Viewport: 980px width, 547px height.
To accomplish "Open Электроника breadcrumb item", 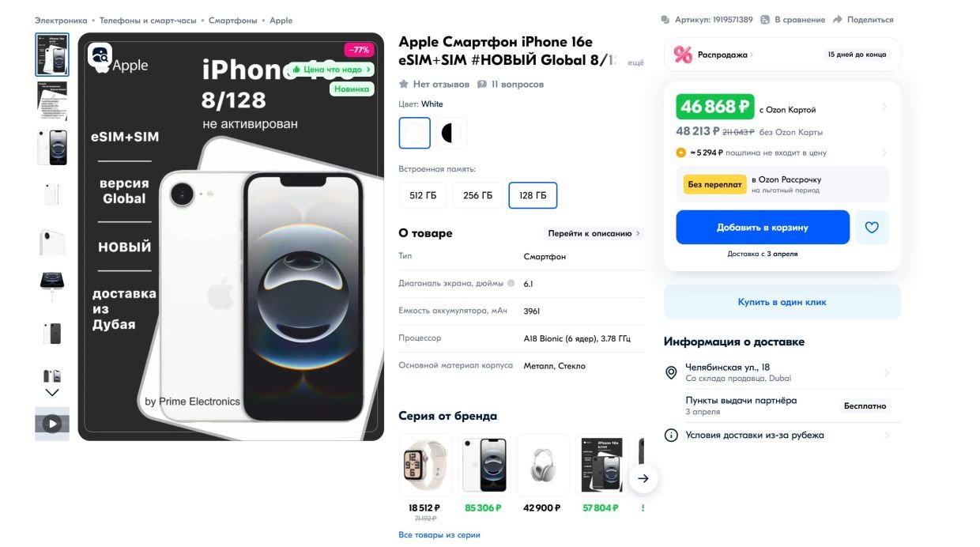I will (61, 21).
